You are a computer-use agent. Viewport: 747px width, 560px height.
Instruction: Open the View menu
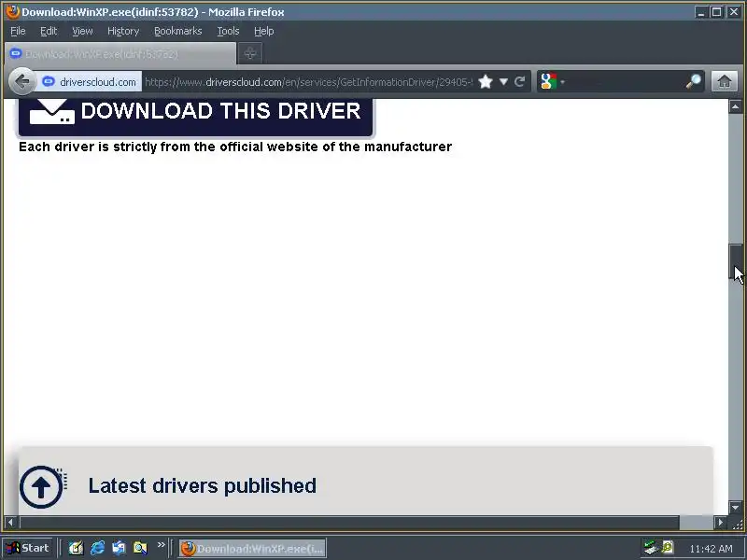click(82, 31)
